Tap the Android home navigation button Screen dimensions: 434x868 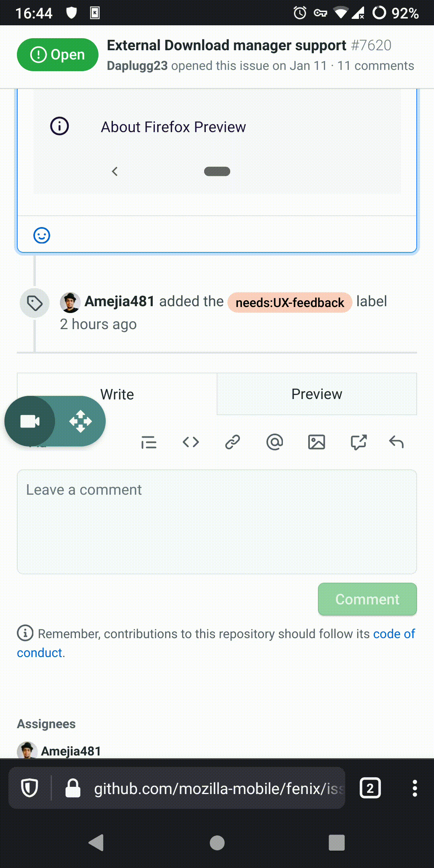pyautogui.click(x=217, y=843)
